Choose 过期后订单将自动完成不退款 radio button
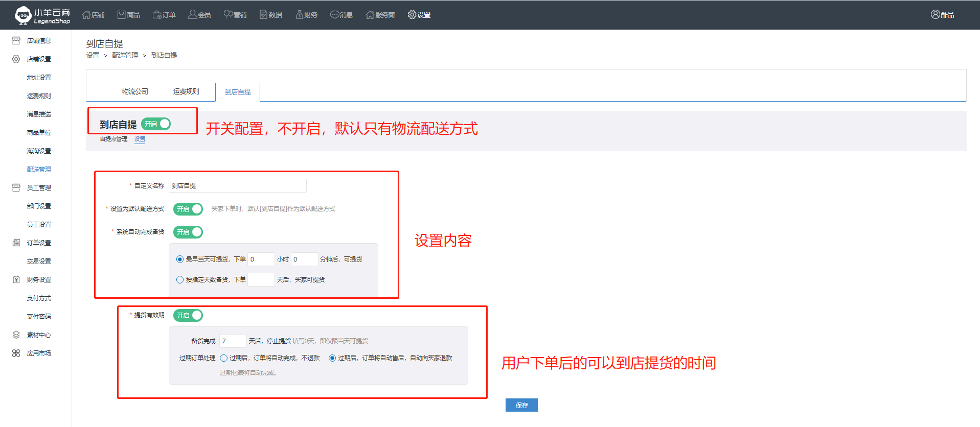The width and height of the screenshot is (980, 427). [x=224, y=358]
